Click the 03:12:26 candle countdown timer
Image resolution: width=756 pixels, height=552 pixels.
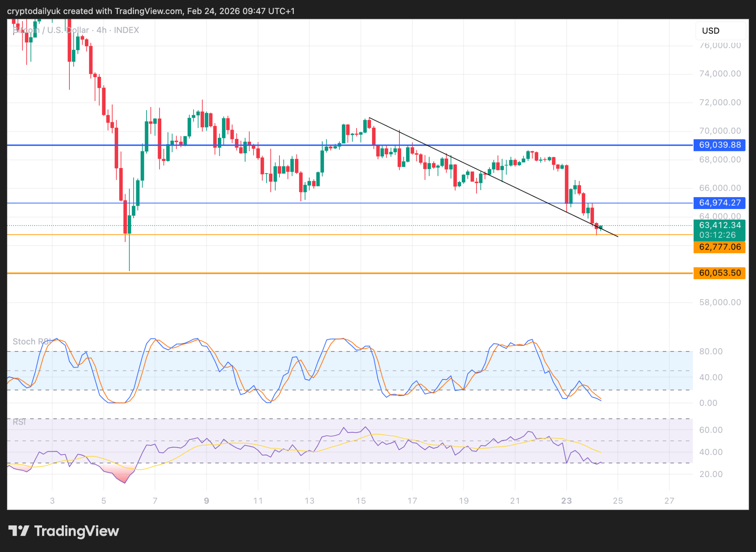pos(718,235)
